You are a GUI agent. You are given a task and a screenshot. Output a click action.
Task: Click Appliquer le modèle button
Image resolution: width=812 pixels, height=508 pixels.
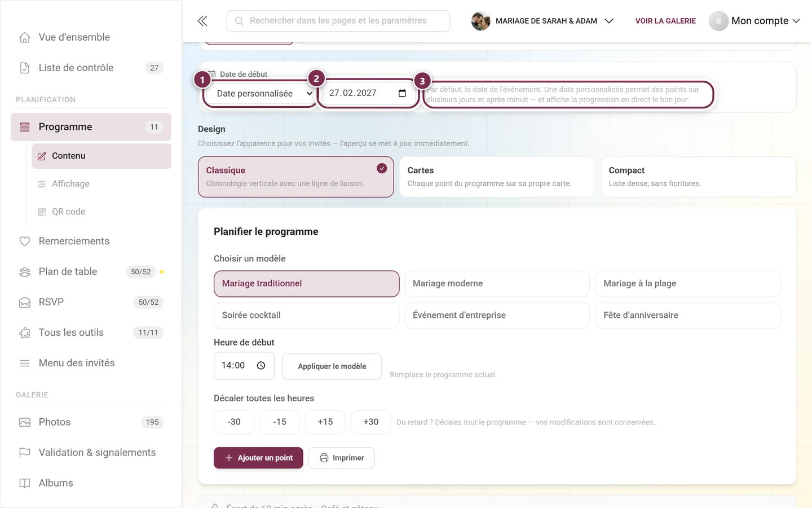pyautogui.click(x=332, y=366)
